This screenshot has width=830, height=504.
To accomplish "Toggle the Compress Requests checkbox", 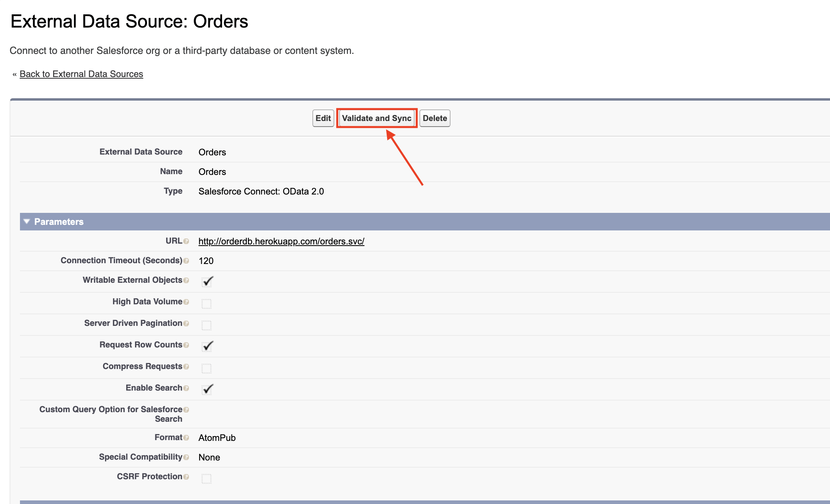I will pos(207,368).
